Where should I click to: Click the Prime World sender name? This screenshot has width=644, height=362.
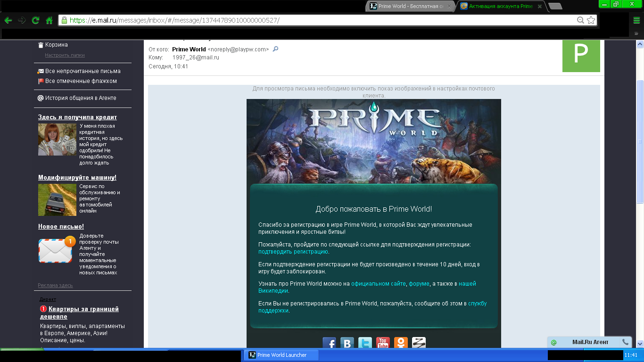click(189, 49)
